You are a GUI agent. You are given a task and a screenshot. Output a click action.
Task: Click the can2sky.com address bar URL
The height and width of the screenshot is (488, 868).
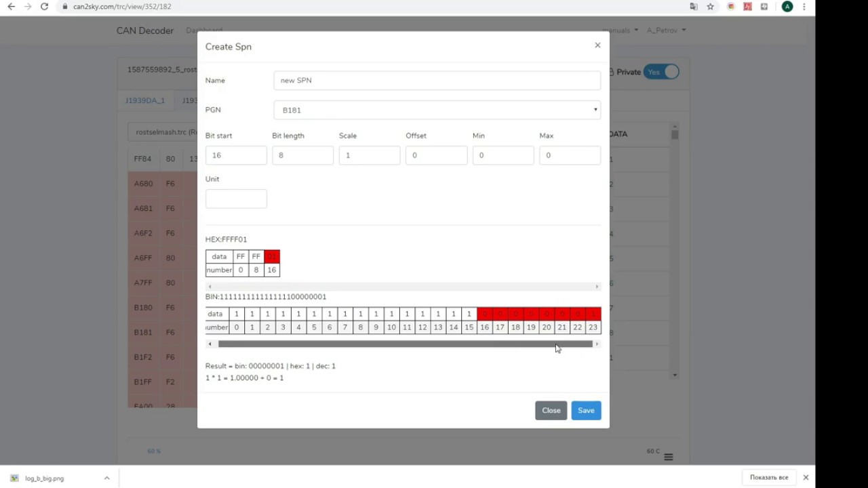coord(122,7)
